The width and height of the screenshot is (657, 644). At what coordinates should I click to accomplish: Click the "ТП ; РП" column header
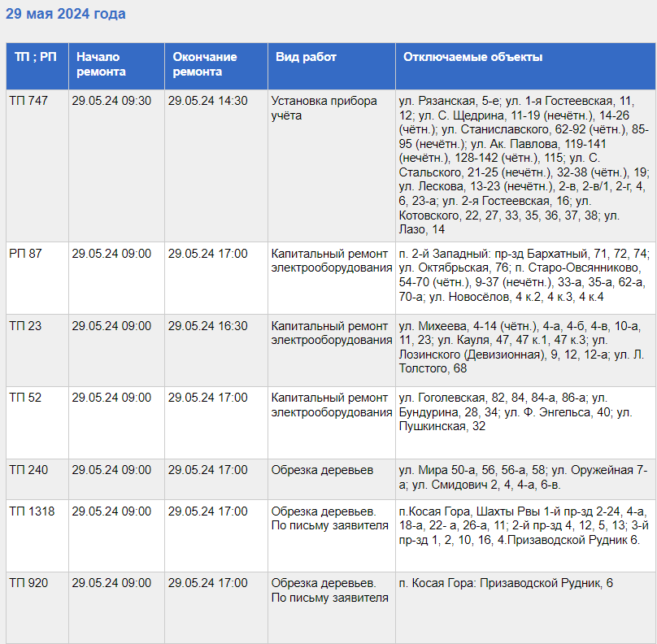pos(37,66)
